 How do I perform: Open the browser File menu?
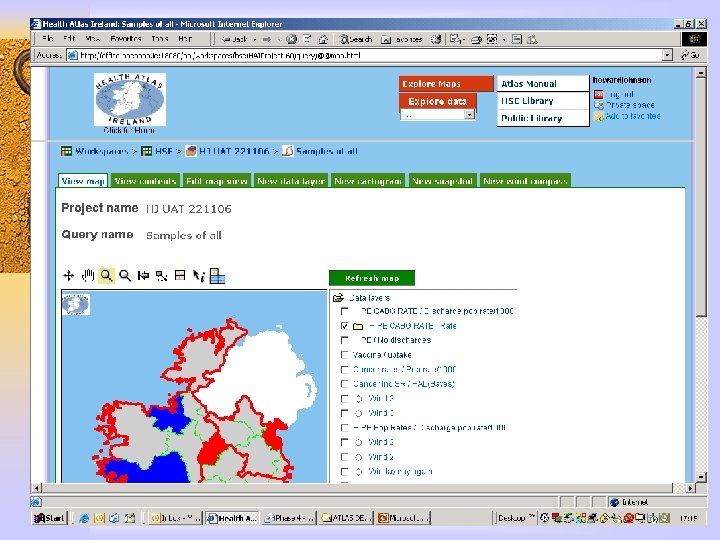pos(48,39)
